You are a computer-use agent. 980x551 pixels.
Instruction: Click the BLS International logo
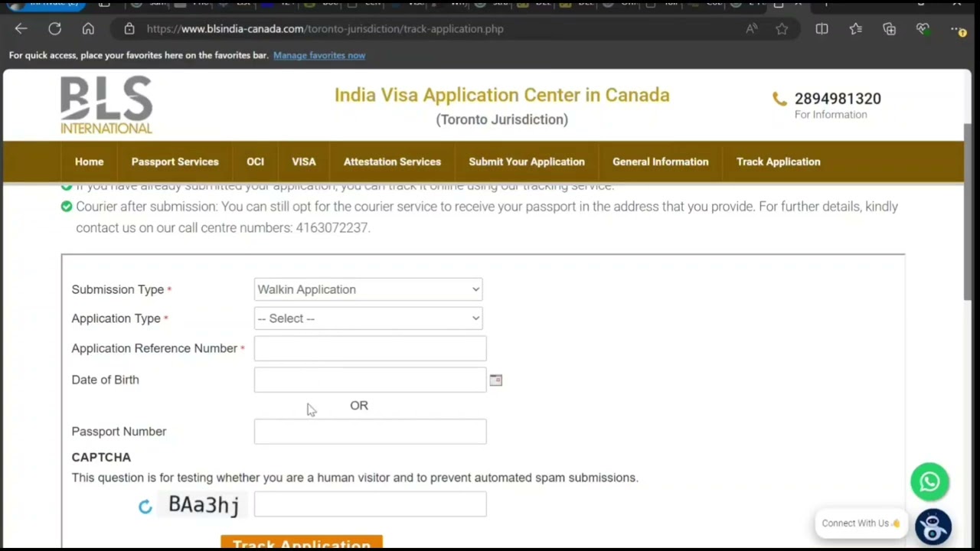pos(106,104)
